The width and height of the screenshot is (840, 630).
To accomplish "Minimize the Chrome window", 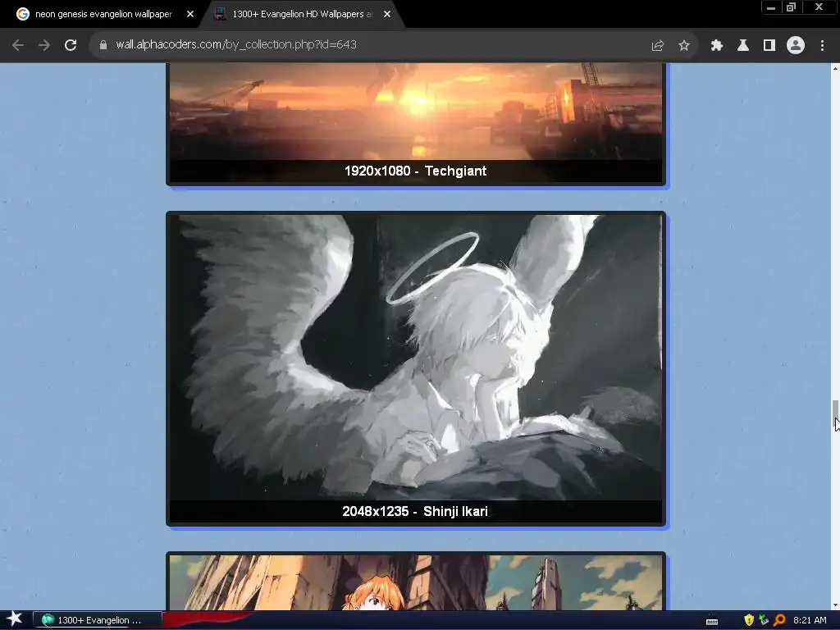I will (x=771, y=7).
